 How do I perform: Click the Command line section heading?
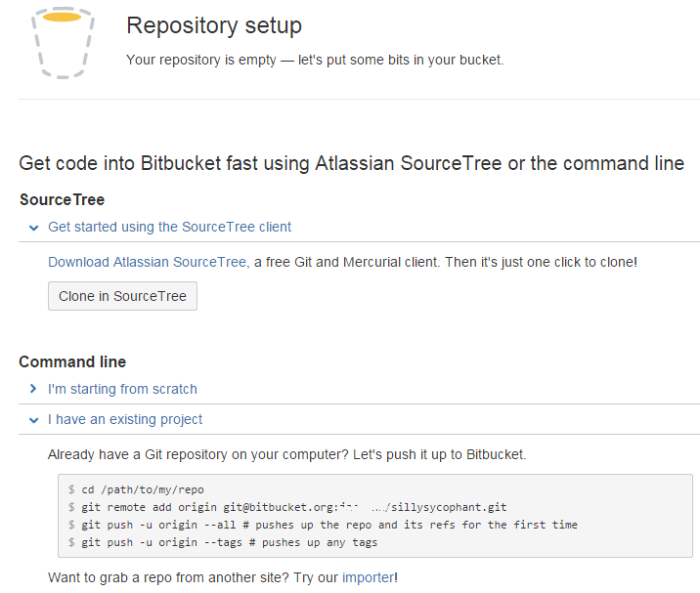coord(72,361)
